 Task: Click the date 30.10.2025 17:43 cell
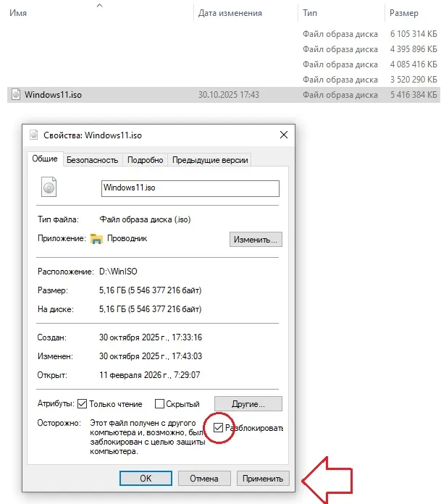[x=229, y=95]
